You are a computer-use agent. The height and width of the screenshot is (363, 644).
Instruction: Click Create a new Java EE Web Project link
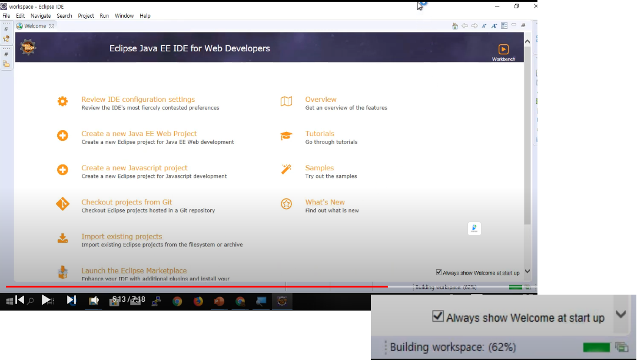tap(141, 135)
